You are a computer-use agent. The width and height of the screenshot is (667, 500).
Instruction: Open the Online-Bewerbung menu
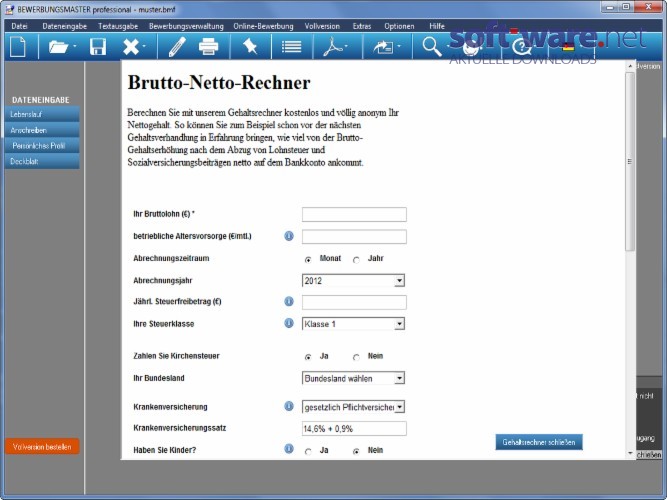(263, 26)
